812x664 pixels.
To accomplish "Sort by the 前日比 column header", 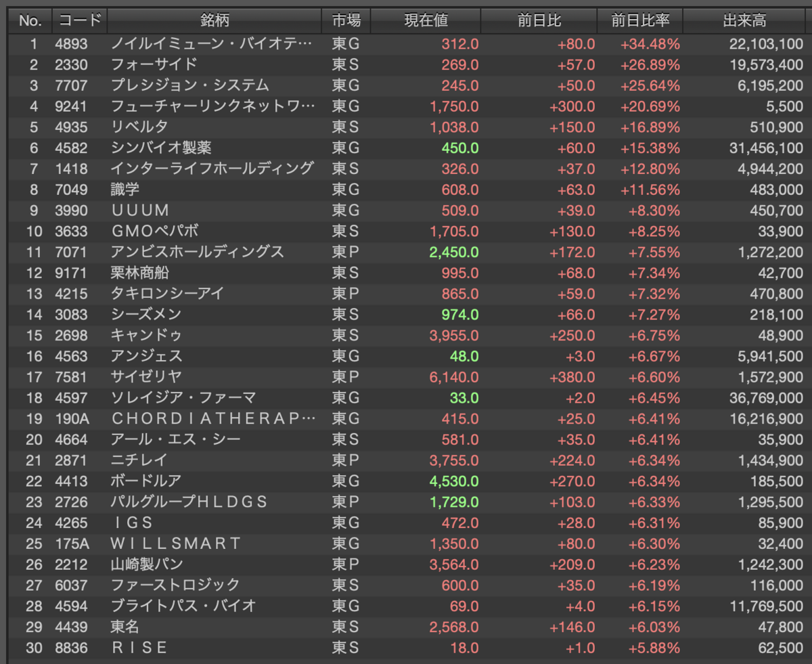I will pos(539,21).
